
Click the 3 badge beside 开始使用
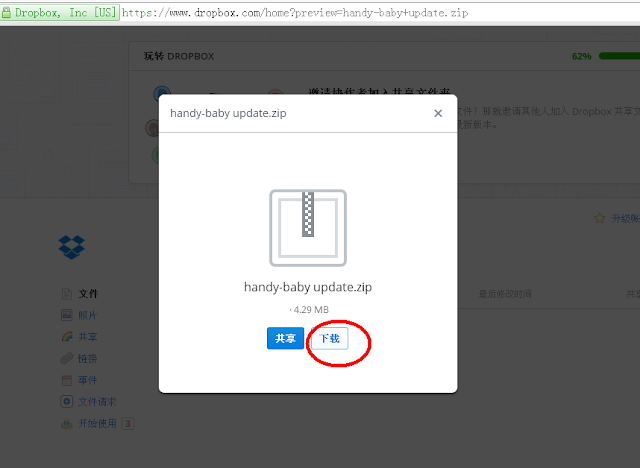[128, 424]
